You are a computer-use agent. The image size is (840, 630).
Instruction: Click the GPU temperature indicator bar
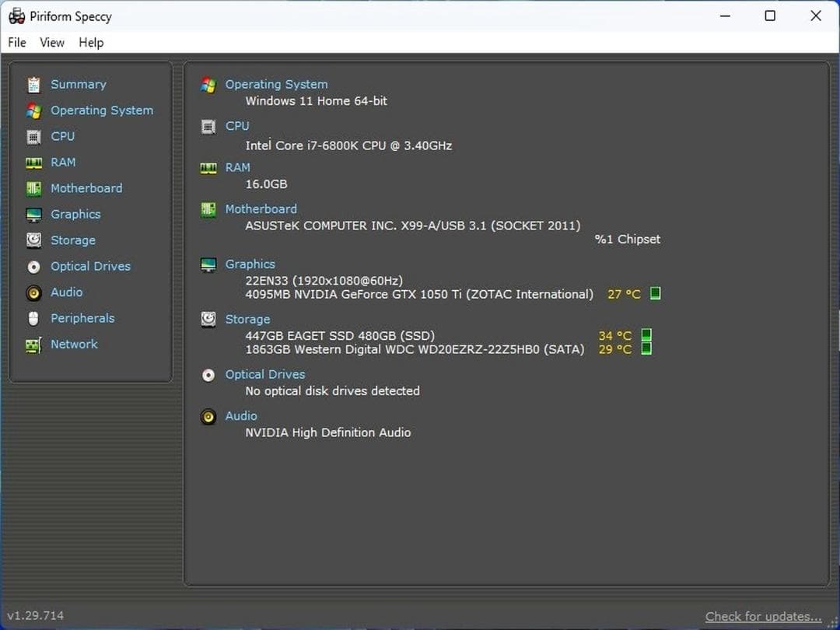pos(654,293)
